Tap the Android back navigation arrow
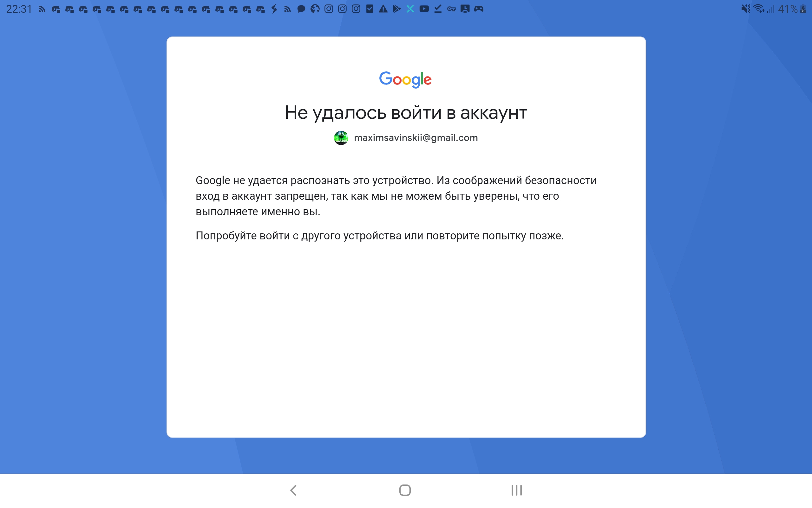812x508 pixels. pos(294,490)
